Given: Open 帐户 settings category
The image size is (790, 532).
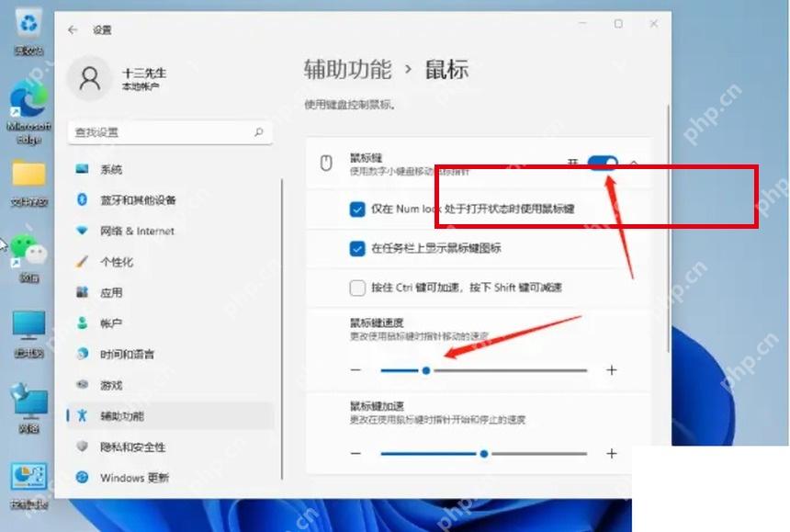Looking at the screenshot, I should coord(171,323).
